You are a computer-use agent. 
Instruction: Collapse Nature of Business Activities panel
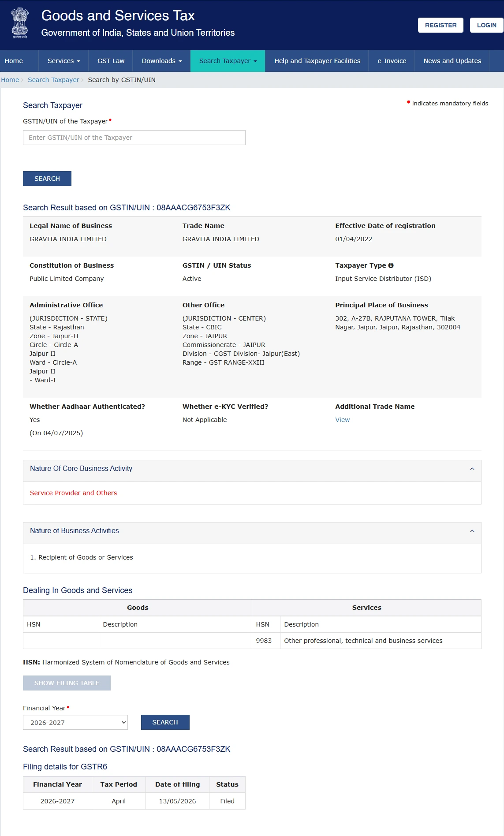pyautogui.click(x=472, y=531)
